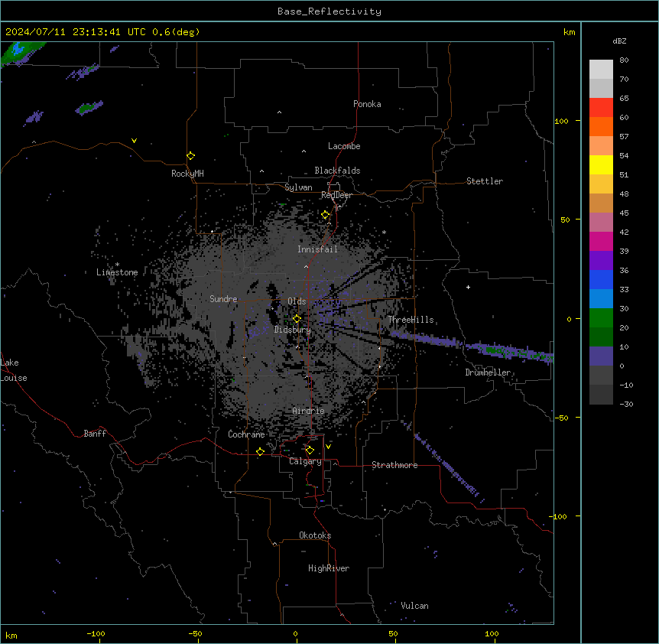Click the Strathmore label
The width and height of the screenshot is (659, 644).
pos(394,465)
